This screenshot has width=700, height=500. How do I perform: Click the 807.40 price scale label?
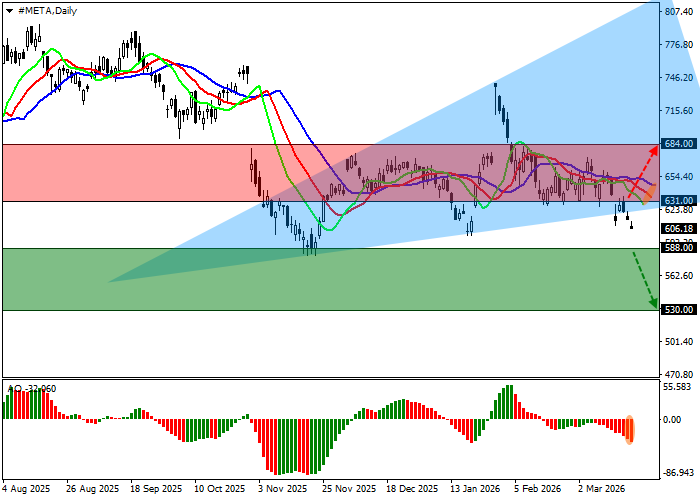tap(678, 12)
